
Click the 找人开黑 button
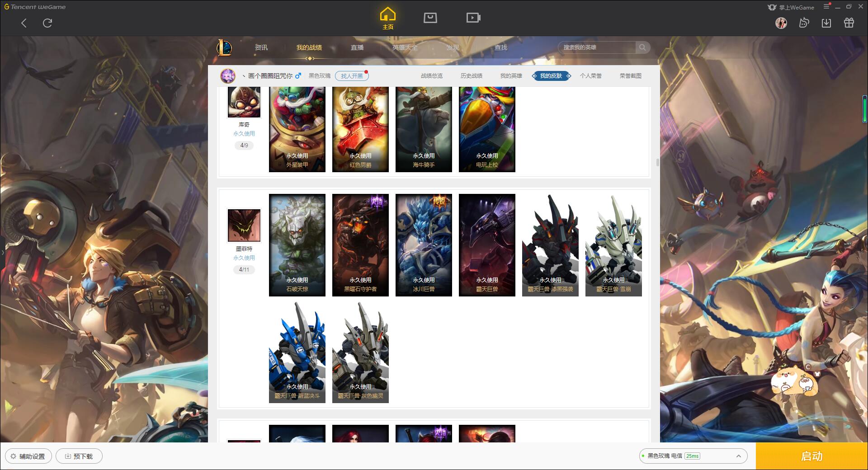point(352,76)
